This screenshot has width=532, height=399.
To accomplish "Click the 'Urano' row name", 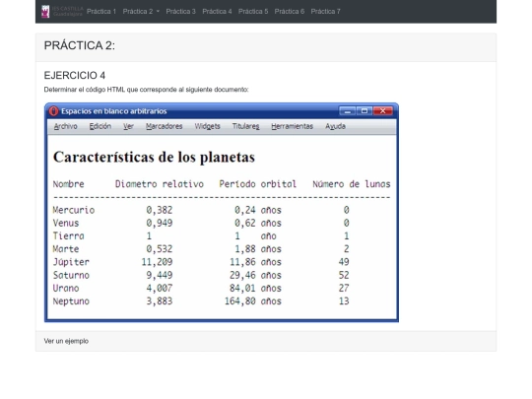I will (x=66, y=288).
